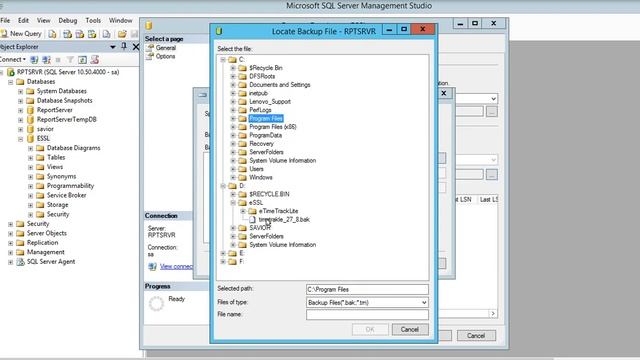640x360 pixels.
Task: Collapse the C: drive node in file tree
Action: tap(223, 60)
